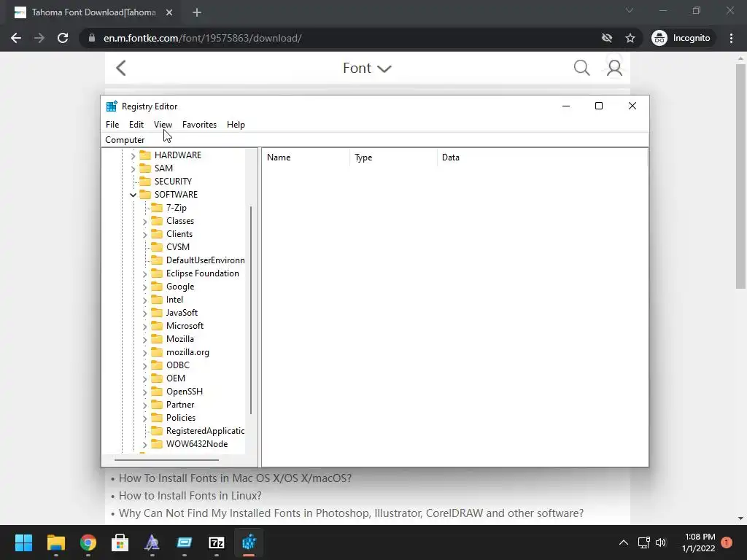
Task: Expand the JavaSoft key chevron
Action: (x=145, y=314)
